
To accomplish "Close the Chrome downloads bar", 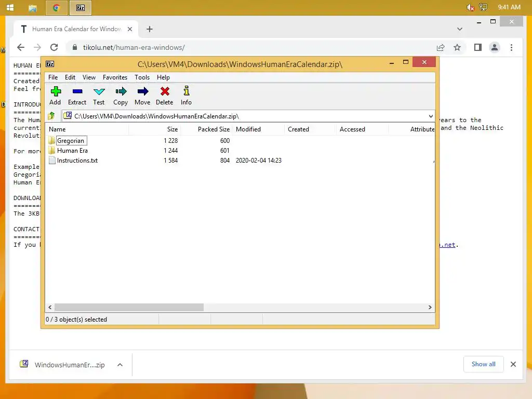I will 513,364.
